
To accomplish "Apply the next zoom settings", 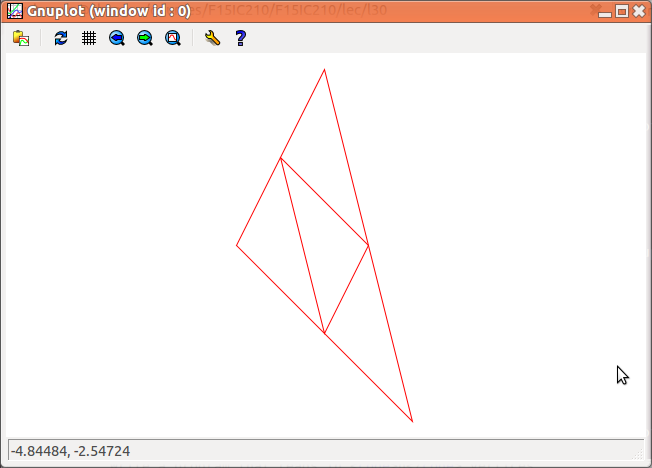I will click(145, 38).
